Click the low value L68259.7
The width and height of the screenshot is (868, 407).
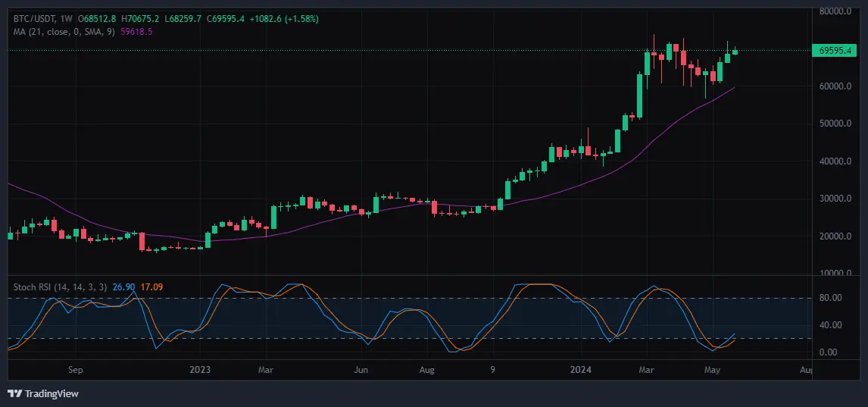[x=184, y=19]
